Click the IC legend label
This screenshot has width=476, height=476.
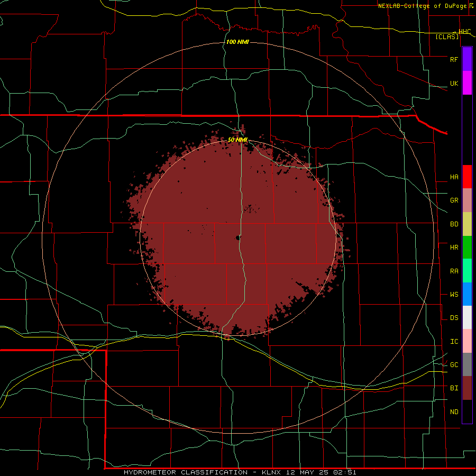coord(454,342)
